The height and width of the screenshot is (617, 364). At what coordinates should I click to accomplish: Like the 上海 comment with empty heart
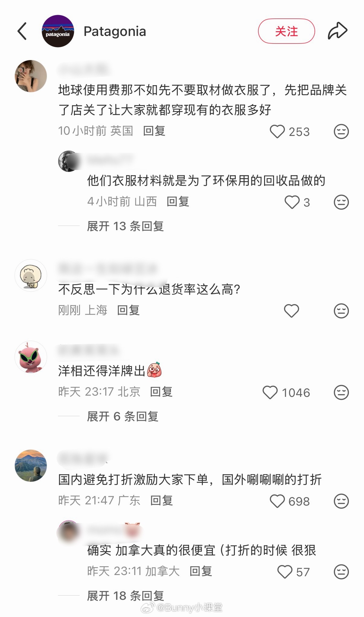click(x=292, y=311)
